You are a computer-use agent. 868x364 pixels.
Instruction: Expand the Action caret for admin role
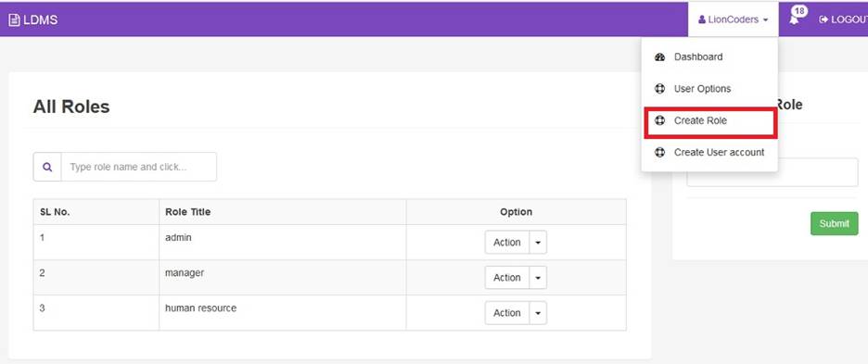(538, 243)
